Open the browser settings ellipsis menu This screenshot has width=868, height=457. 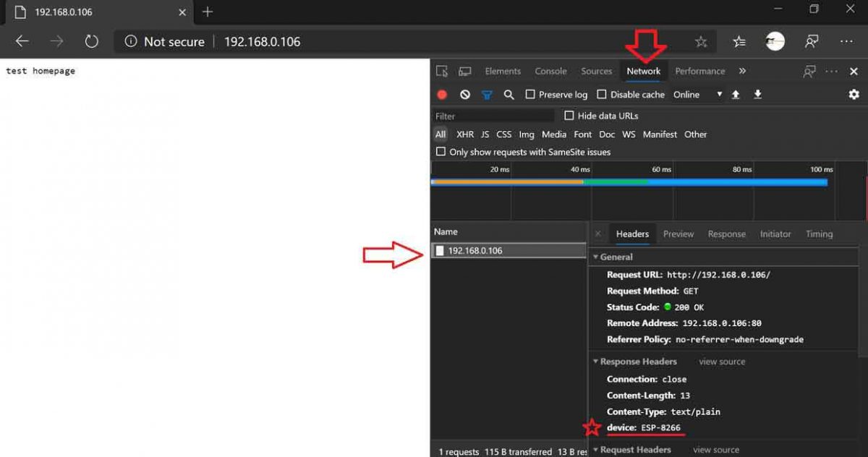(x=847, y=42)
